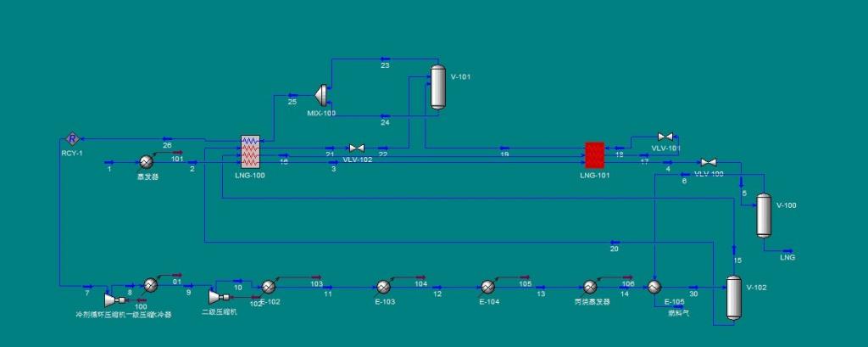Select the second-stage compressor icon near stream 10
Viewport: 868px width, 347px height.
pyautogui.click(x=216, y=298)
